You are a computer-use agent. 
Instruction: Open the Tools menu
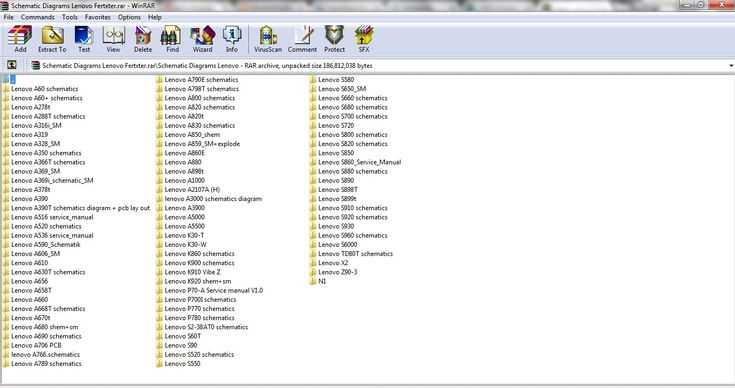(70, 17)
